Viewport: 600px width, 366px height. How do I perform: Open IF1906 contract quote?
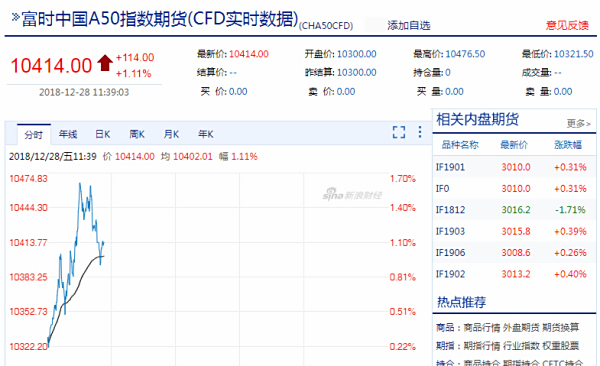pyautogui.click(x=514, y=253)
